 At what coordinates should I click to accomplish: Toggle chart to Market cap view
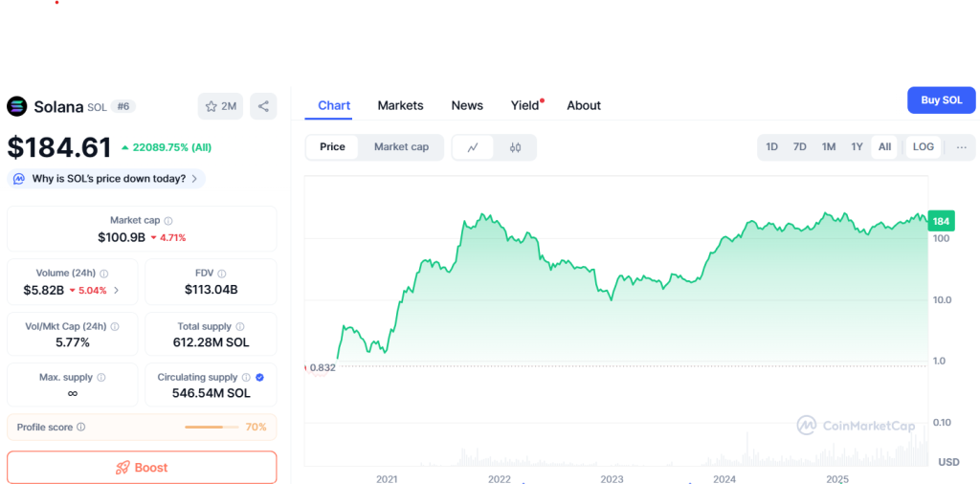tap(401, 147)
